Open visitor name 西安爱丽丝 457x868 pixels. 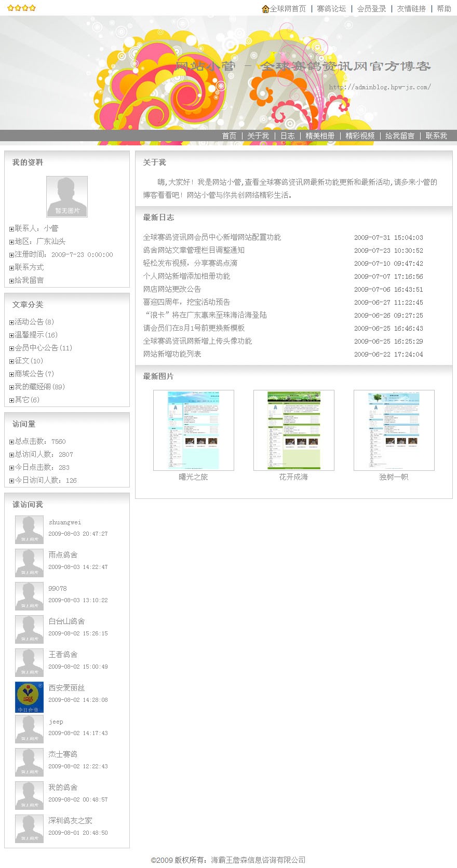coord(66,688)
